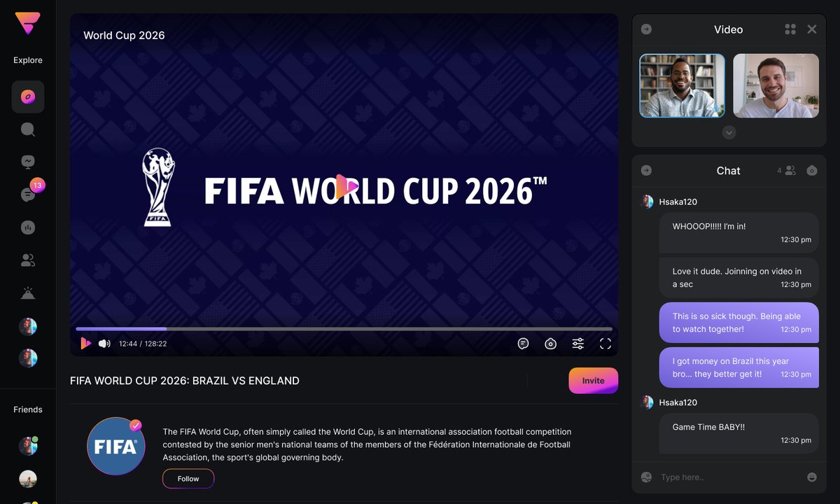Click the 'Love it dude' chat message

pyautogui.click(x=738, y=278)
